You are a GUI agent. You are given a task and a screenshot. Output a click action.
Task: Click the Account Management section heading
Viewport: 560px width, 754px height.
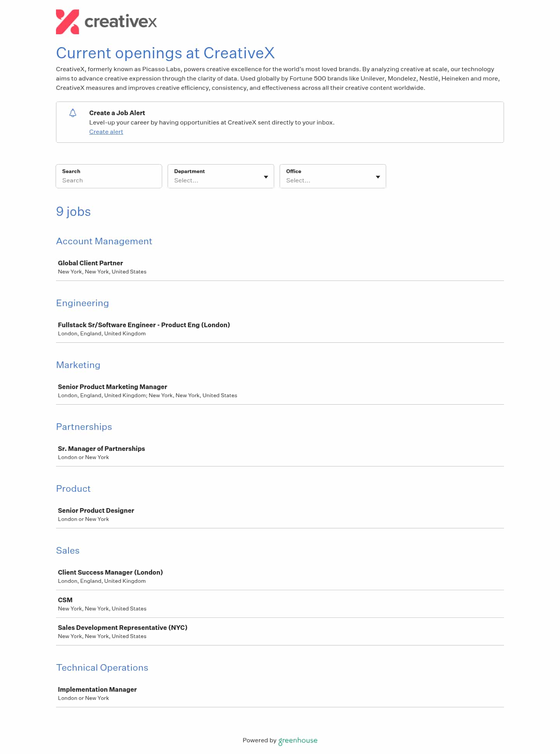point(104,242)
